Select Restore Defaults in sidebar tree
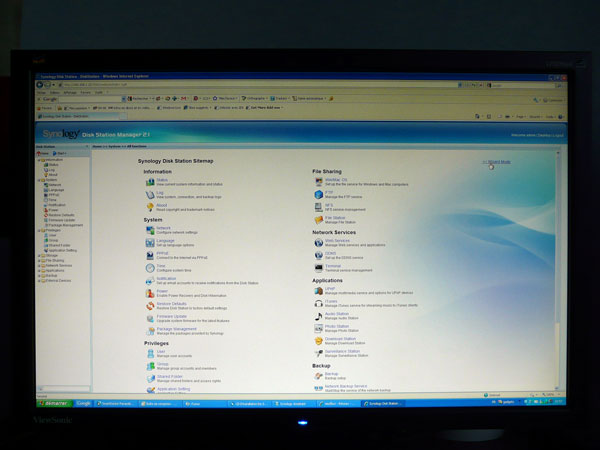This screenshot has width=600, height=450. click(x=61, y=215)
